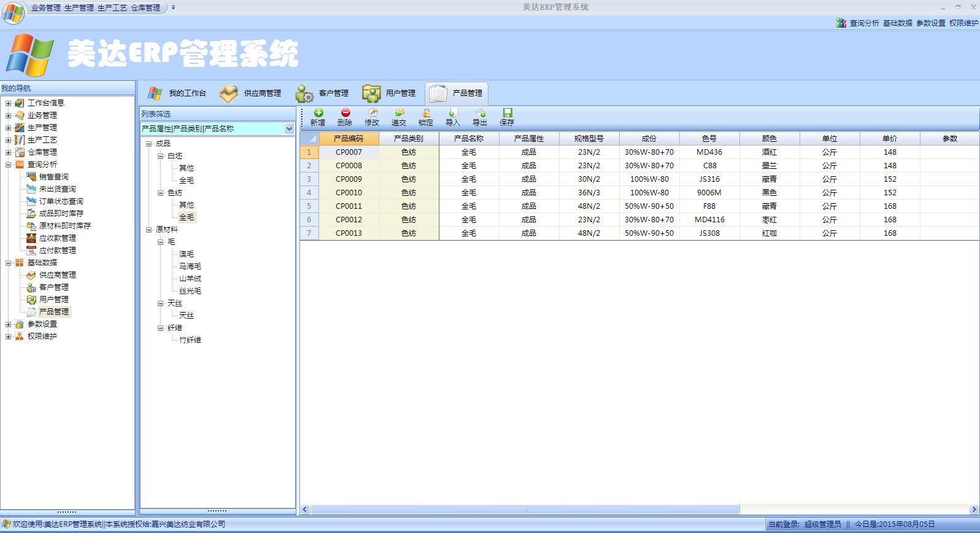Click the 导出 (Export) toolbar icon
The width and height of the screenshot is (980, 533).
tap(480, 114)
